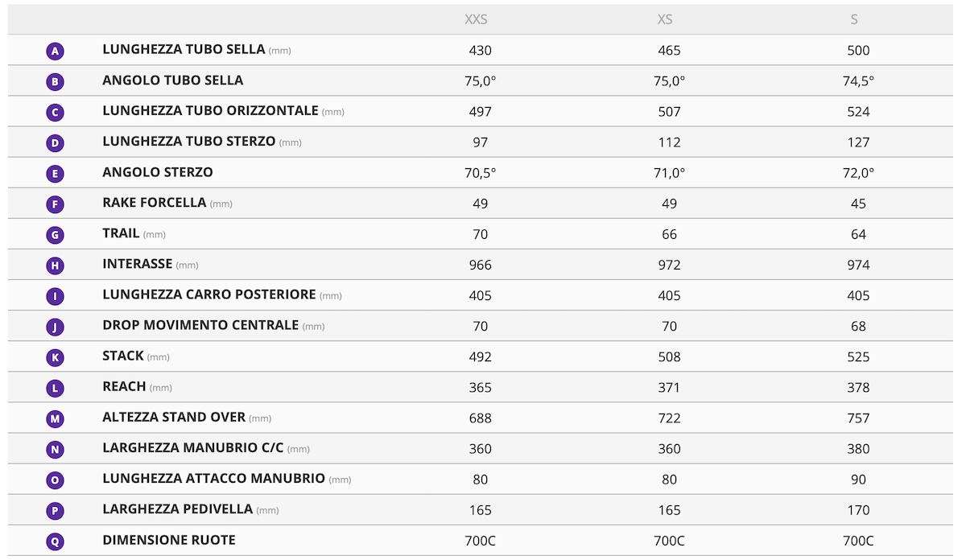This screenshot has width=966, height=560.
Task: Select the XS size column header
Action: (x=665, y=19)
